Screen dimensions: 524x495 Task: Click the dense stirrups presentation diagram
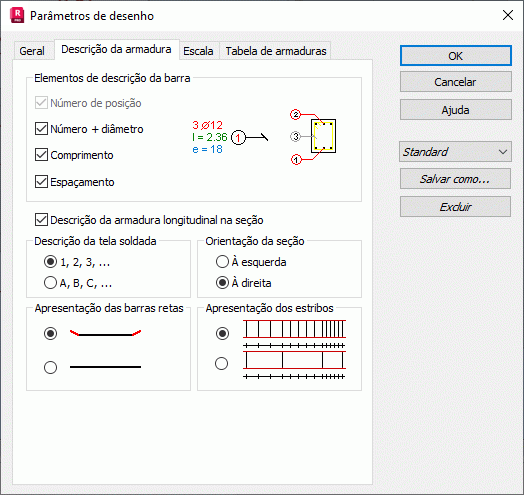[294, 334]
